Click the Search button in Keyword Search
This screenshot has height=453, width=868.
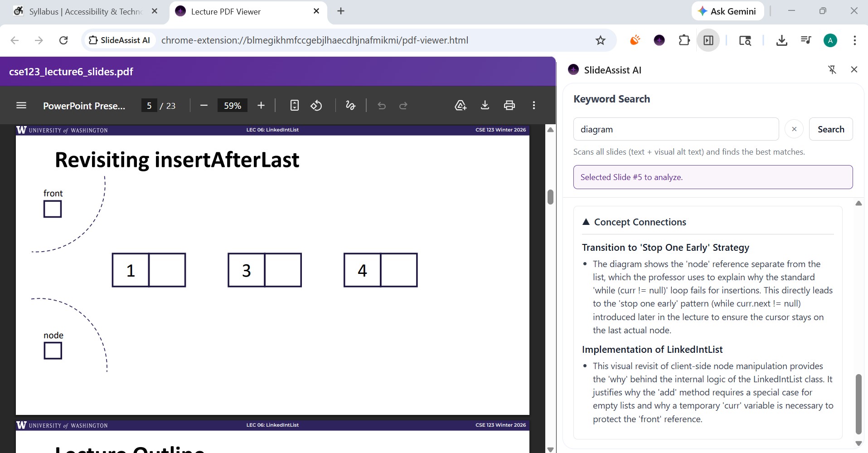pyautogui.click(x=831, y=129)
